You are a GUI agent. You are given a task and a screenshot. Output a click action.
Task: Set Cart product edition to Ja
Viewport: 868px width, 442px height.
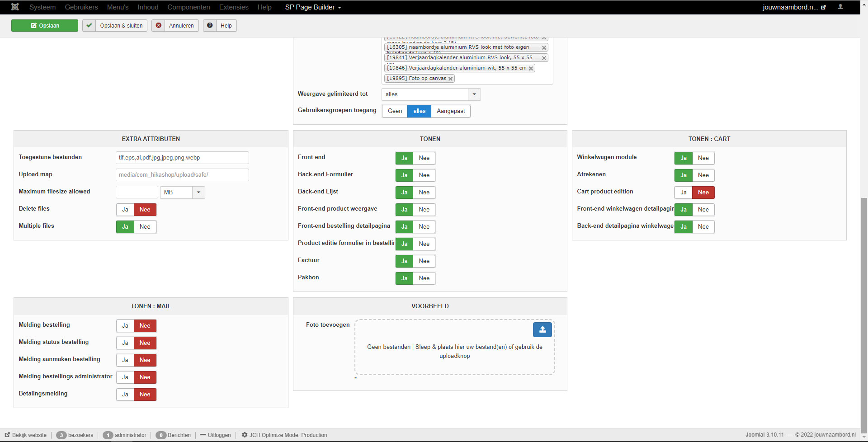[x=684, y=193]
